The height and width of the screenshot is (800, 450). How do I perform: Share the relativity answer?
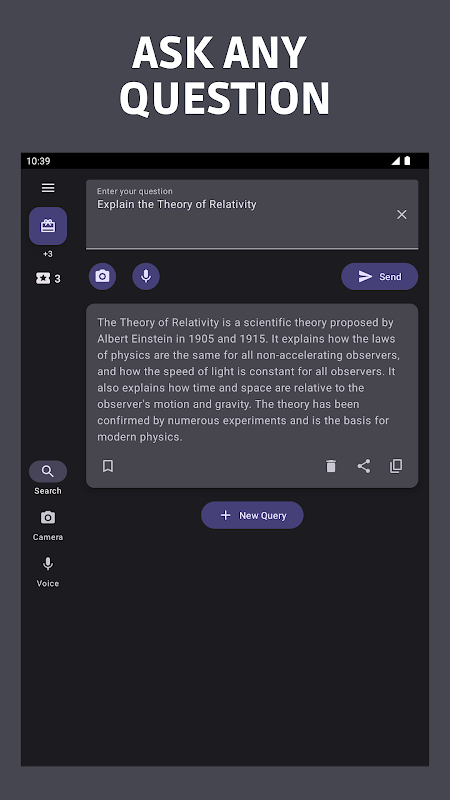pos(364,466)
